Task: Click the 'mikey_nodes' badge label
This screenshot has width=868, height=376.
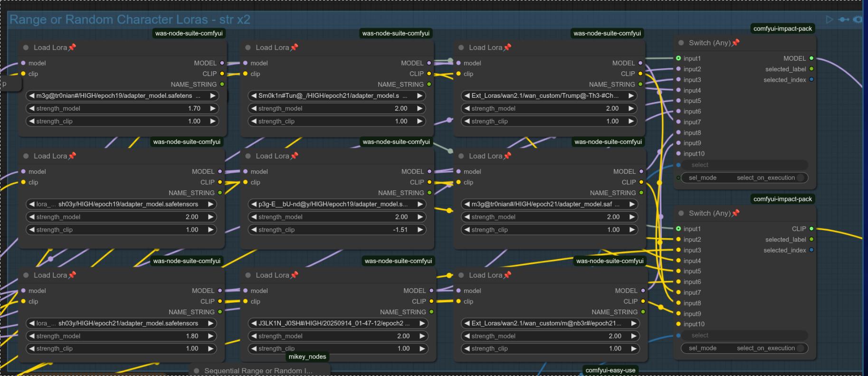Action: (x=307, y=357)
